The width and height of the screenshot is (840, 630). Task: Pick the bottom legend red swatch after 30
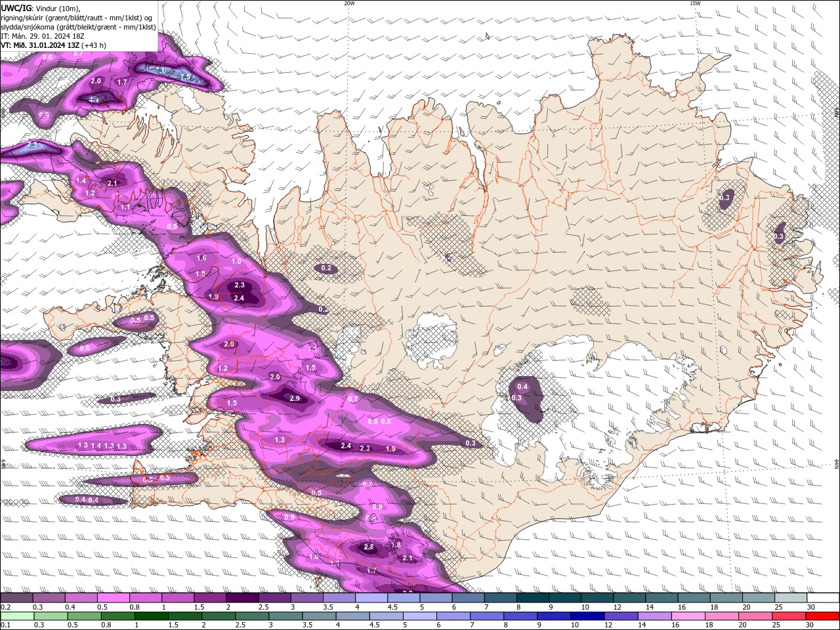pyautogui.click(x=822, y=616)
